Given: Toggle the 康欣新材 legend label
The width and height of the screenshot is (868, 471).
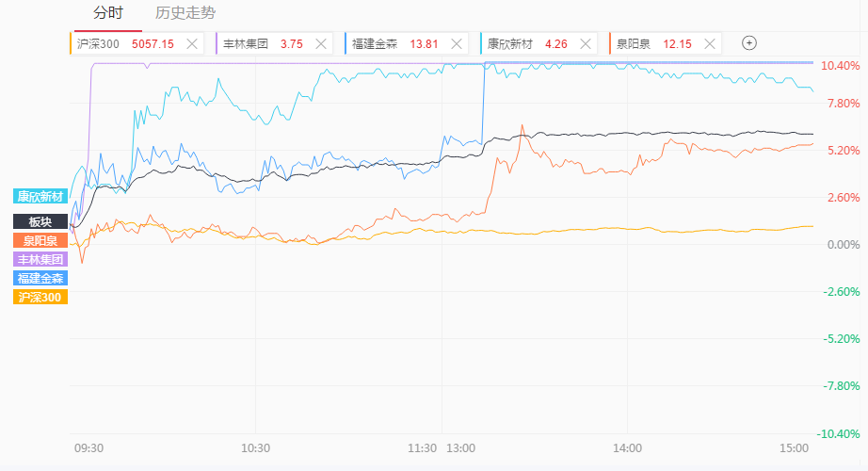Looking at the screenshot, I should point(40,196).
